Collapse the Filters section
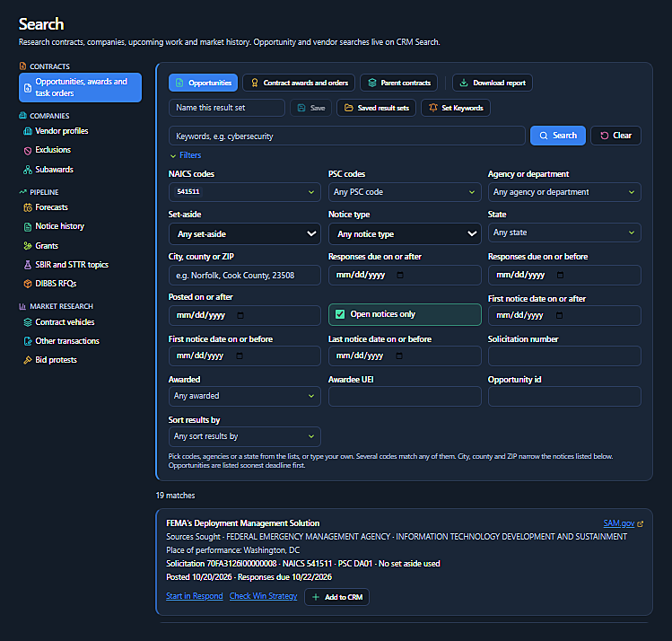Image resolution: width=672 pixels, height=641 pixels. coord(186,155)
